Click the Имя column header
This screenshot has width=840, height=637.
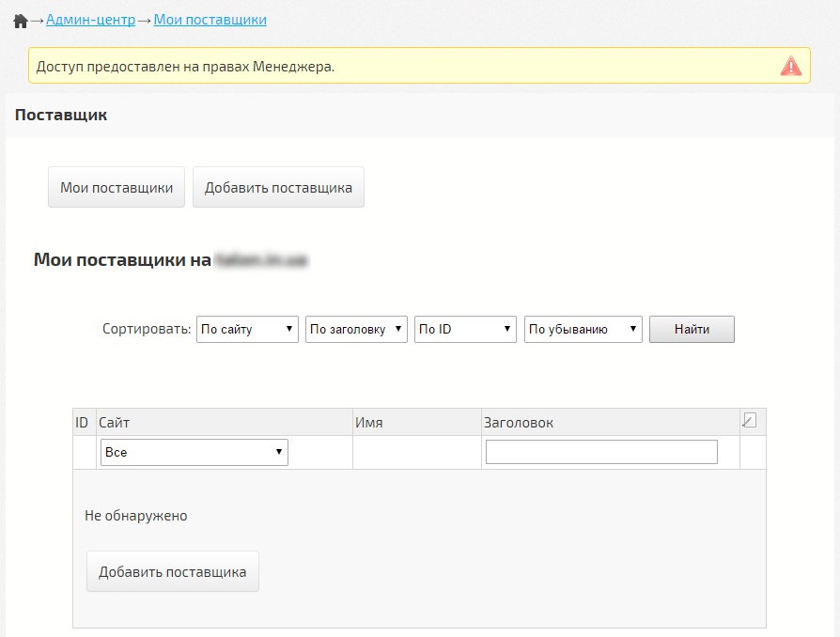pyautogui.click(x=368, y=423)
